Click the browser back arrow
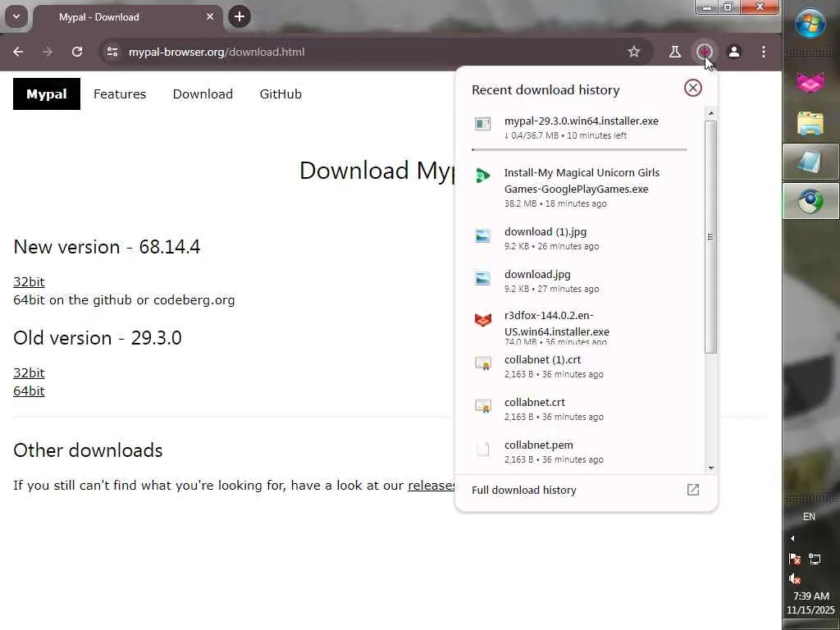840x630 pixels. coord(18,52)
